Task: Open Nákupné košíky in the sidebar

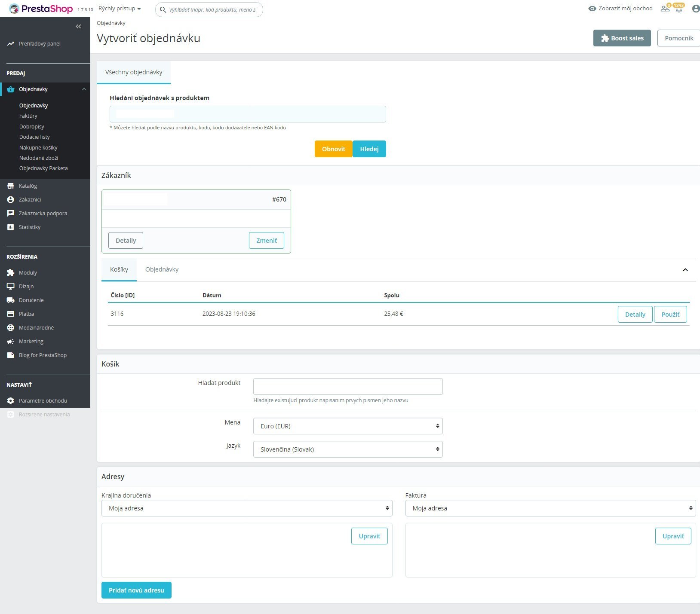Action: [x=38, y=148]
